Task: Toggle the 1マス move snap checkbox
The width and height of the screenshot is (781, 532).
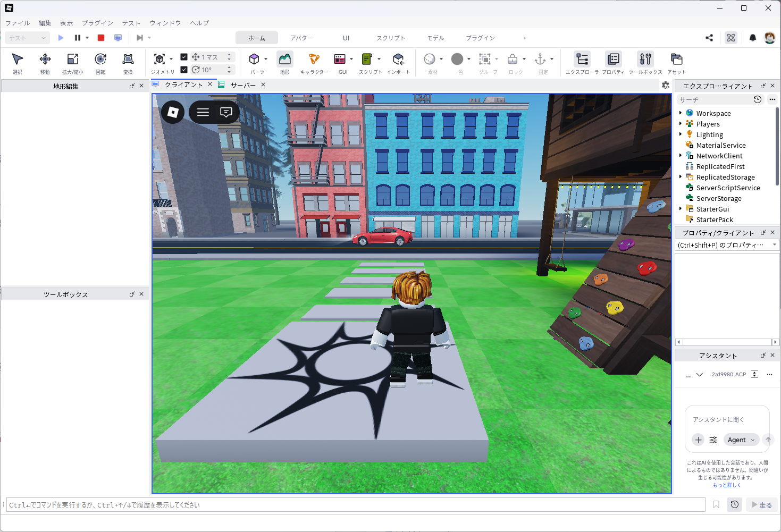Action: pos(184,57)
